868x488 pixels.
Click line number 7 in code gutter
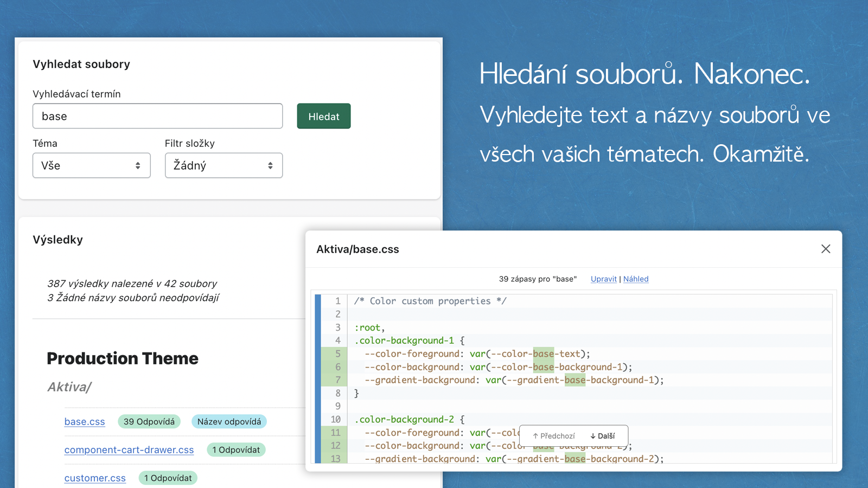coord(338,380)
